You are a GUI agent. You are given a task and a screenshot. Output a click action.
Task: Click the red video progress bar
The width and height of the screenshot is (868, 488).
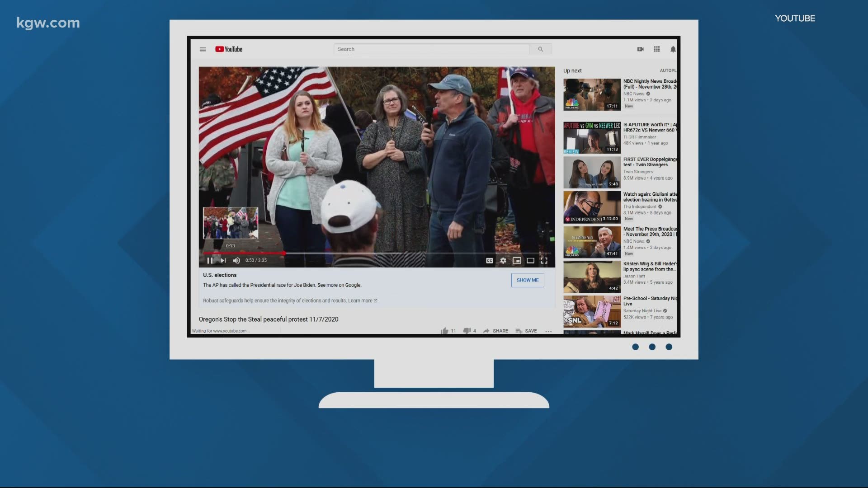pos(244,253)
